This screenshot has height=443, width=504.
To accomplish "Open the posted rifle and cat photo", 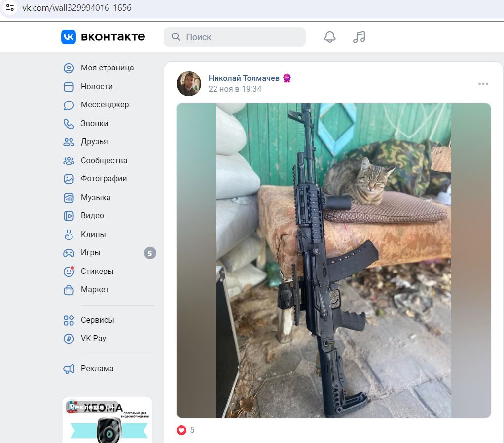I will click(x=333, y=261).
